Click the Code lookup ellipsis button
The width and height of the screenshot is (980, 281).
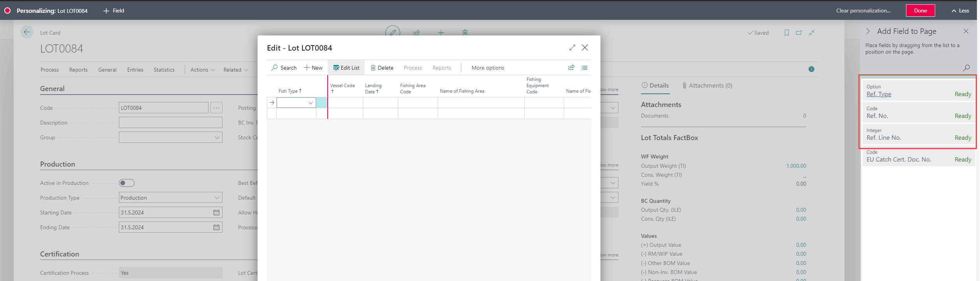tap(216, 108)
